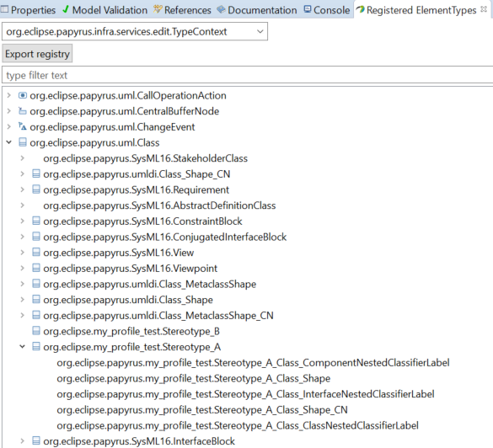The height and width of the screenshot is (448, 493).
Task: Expand the ConjugatedInterfaceBlock node
Action: (22, 237)
